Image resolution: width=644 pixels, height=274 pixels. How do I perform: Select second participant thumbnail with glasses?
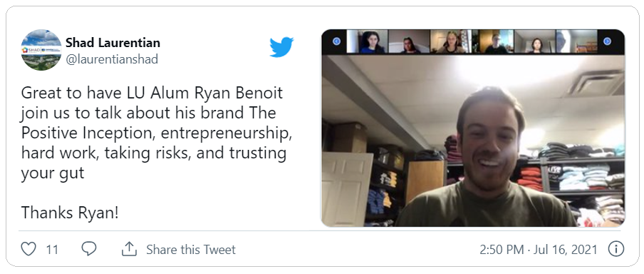pos(409,41)
